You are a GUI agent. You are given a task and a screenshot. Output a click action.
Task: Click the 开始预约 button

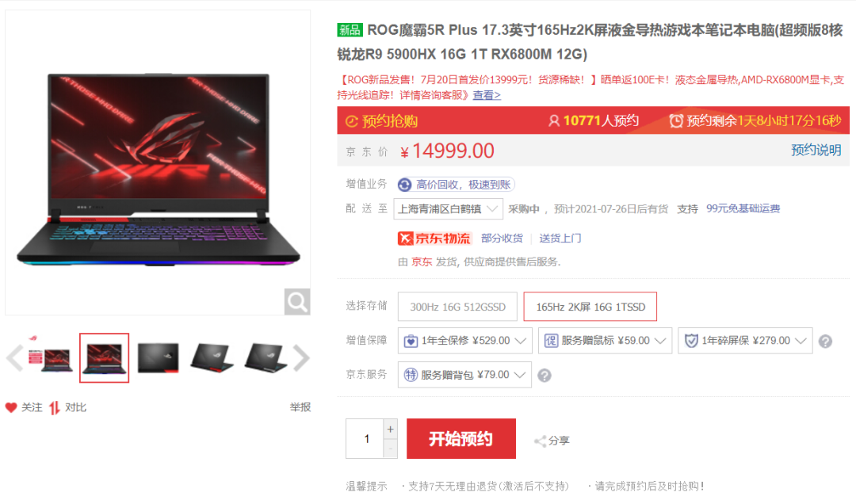click(461, 438)
